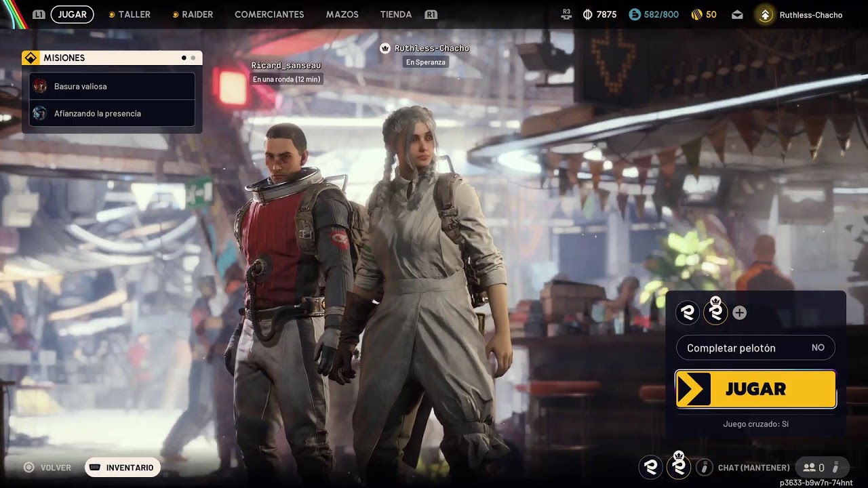Click the player level badge icon
Screen dimensions: 868x488
pyautogui.click(x=765, y=15)
